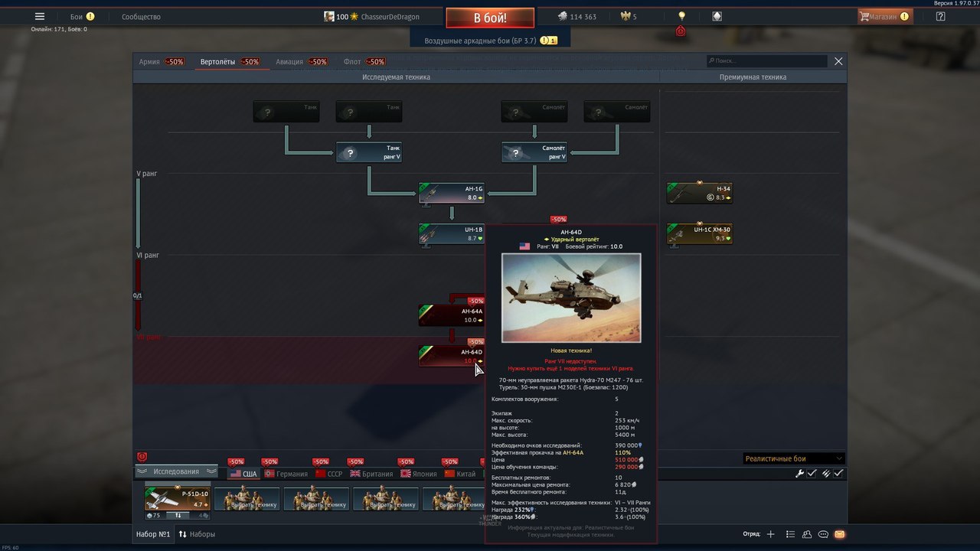Image resolution: width=980 pixels, height=551 pixels.
Task: Open the Сообщество menu
Action: click(x=141, y=16)
